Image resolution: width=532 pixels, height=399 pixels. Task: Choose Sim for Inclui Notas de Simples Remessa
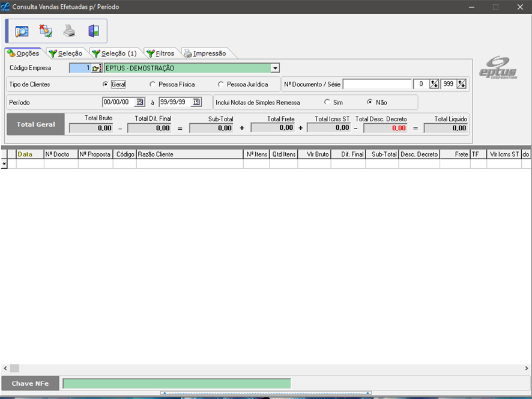pos(327,102)
